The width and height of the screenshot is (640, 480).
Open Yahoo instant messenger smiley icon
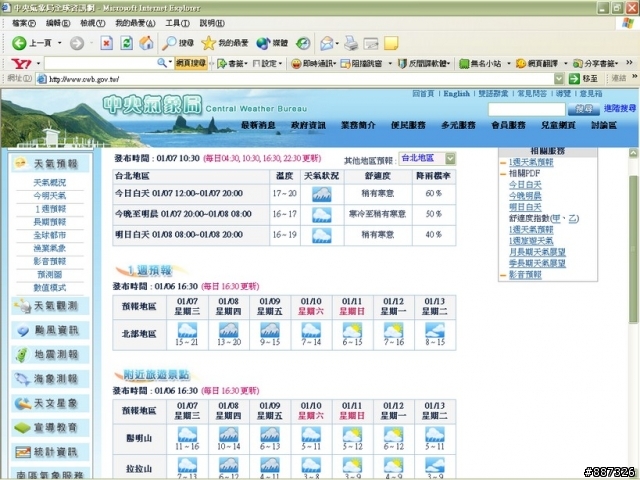click(x=296, y=63)
